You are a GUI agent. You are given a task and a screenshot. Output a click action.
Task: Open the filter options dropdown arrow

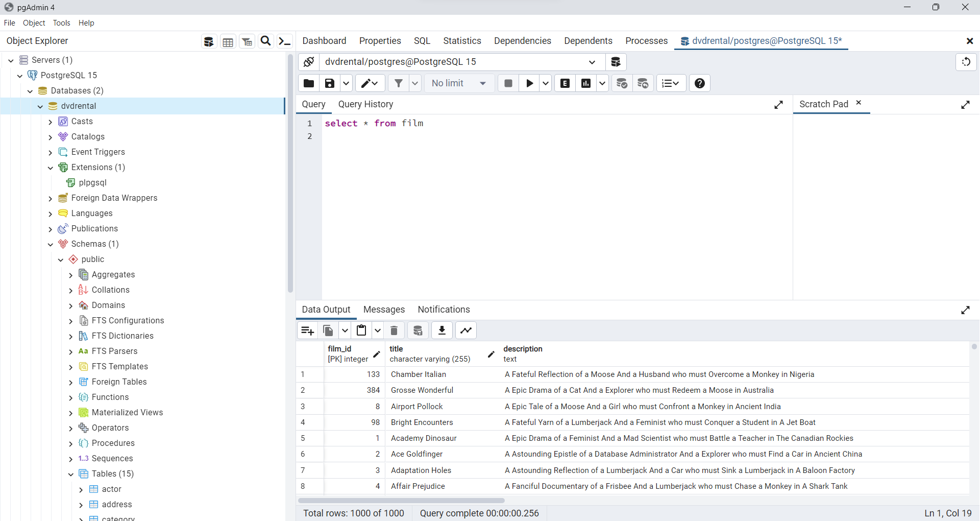pos(415,83)
